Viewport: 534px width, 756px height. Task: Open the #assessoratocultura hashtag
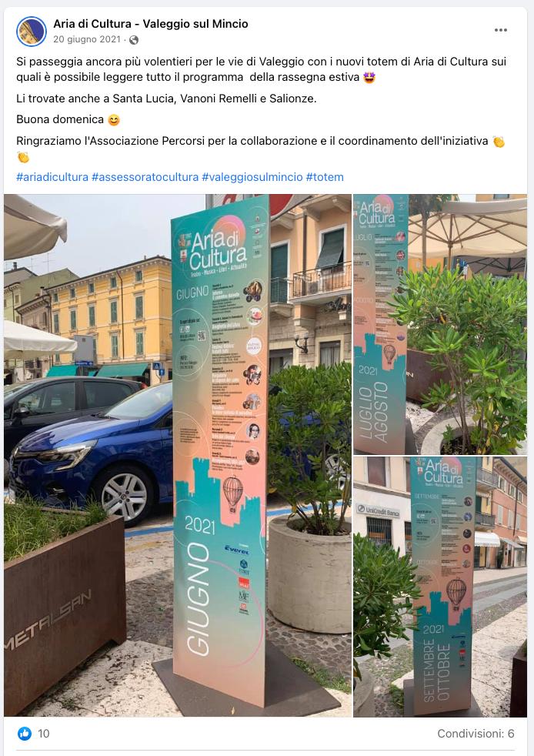click(145, 177)
